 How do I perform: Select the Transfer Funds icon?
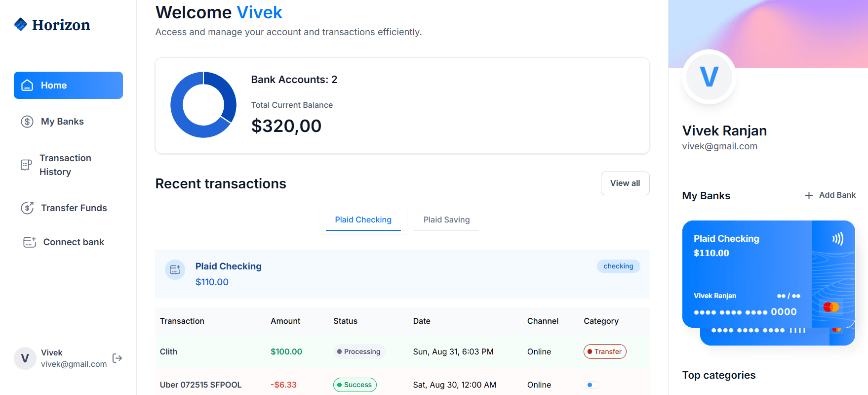(27, 208)
